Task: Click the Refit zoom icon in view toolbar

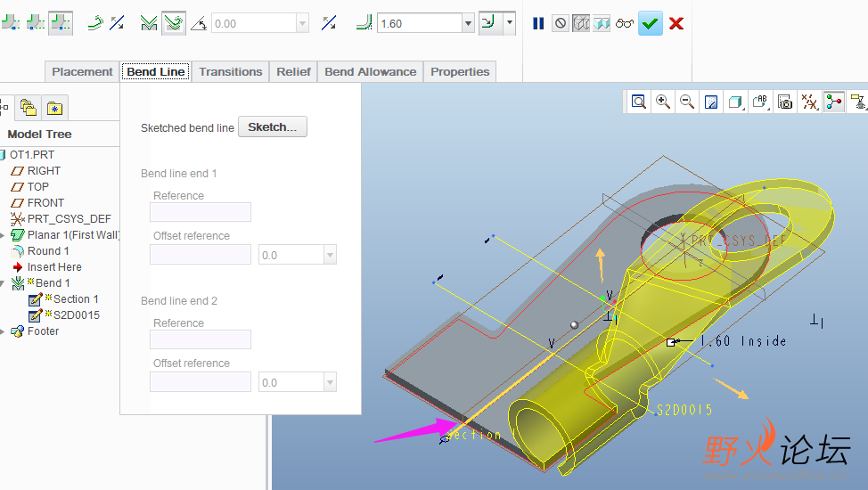Action: pos(639,102)
